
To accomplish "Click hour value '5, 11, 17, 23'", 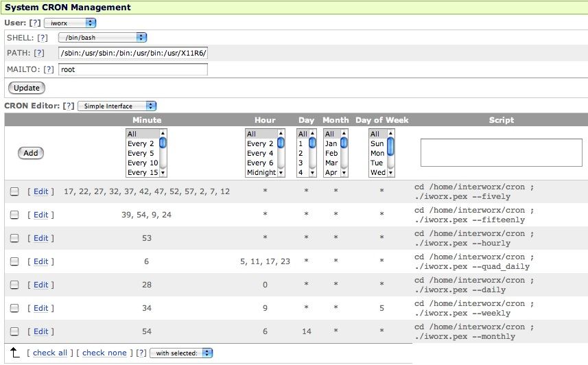I will click(265, 261).
